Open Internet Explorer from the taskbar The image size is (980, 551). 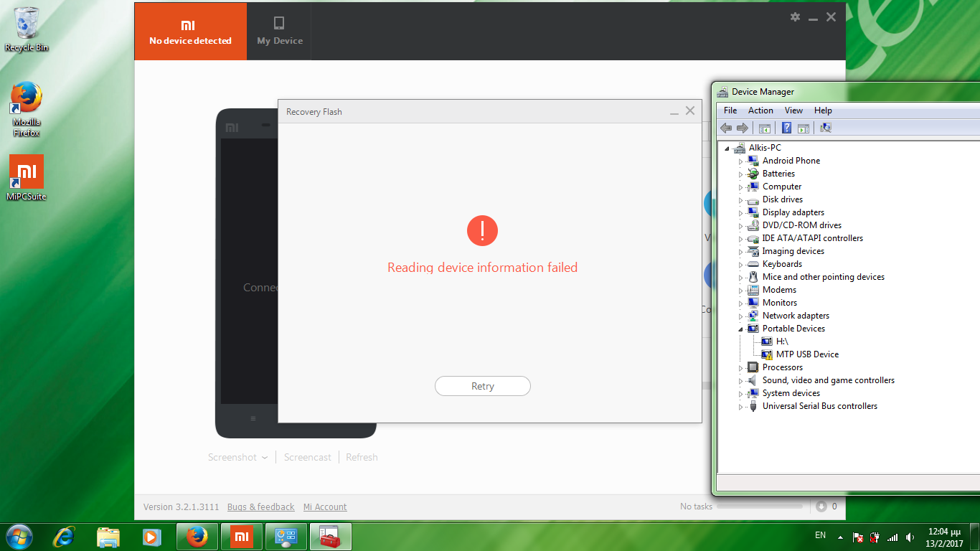[65, 536]
